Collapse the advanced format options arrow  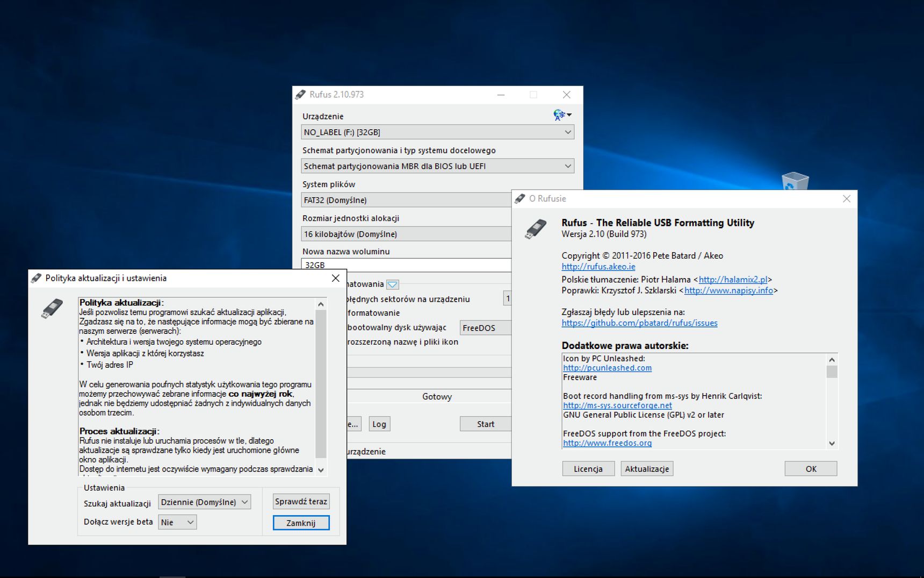tap(393, 284)
